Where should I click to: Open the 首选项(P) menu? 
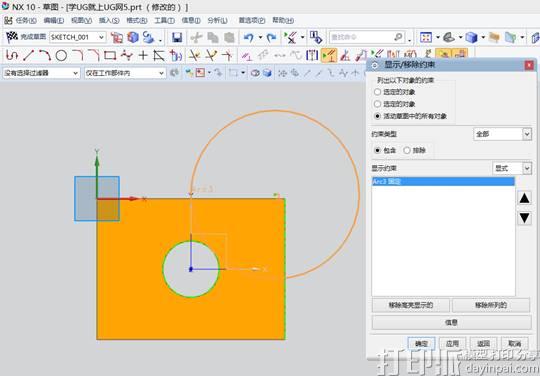(x=252, y=20)
